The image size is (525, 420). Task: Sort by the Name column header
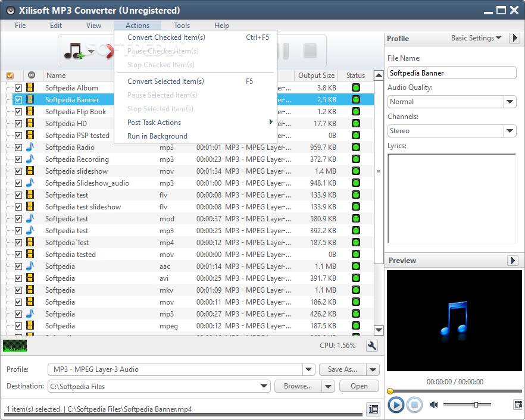click(x=56, y=76)
